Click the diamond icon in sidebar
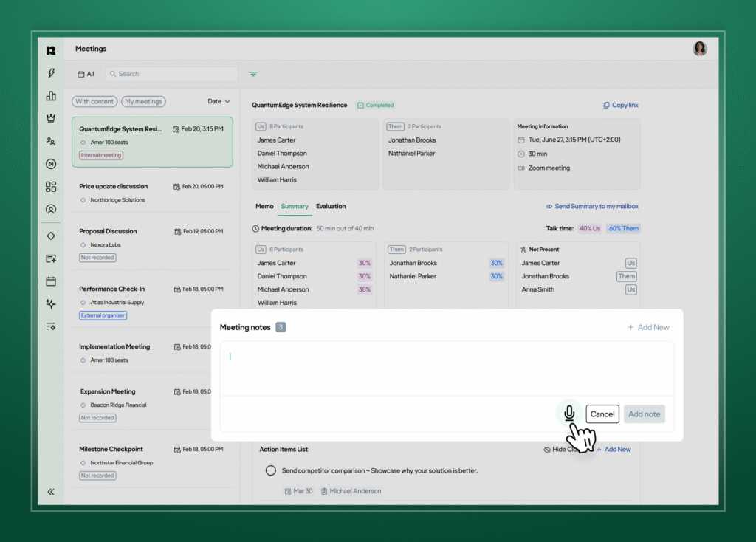The width and height of the screenshot is (756, 542). [51, 236]
